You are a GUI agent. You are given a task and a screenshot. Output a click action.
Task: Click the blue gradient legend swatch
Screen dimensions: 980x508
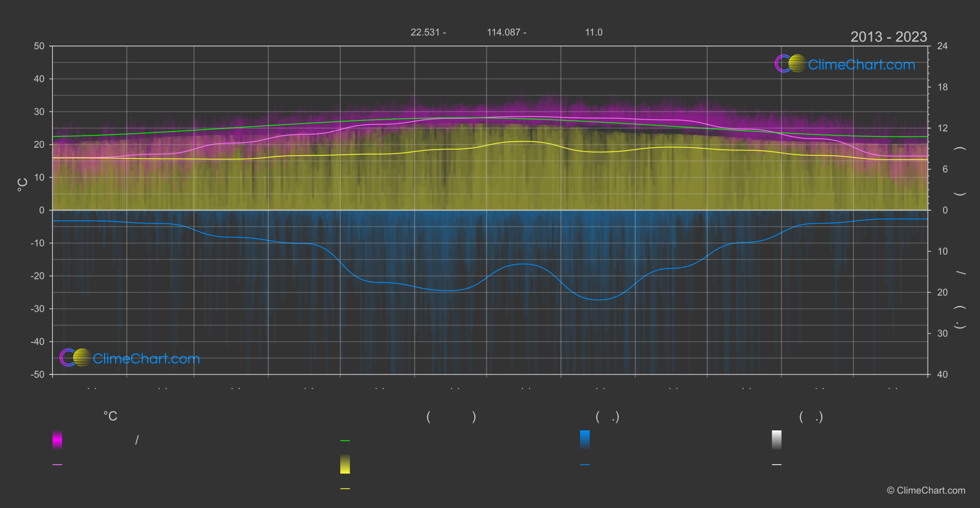coord(585,440)
